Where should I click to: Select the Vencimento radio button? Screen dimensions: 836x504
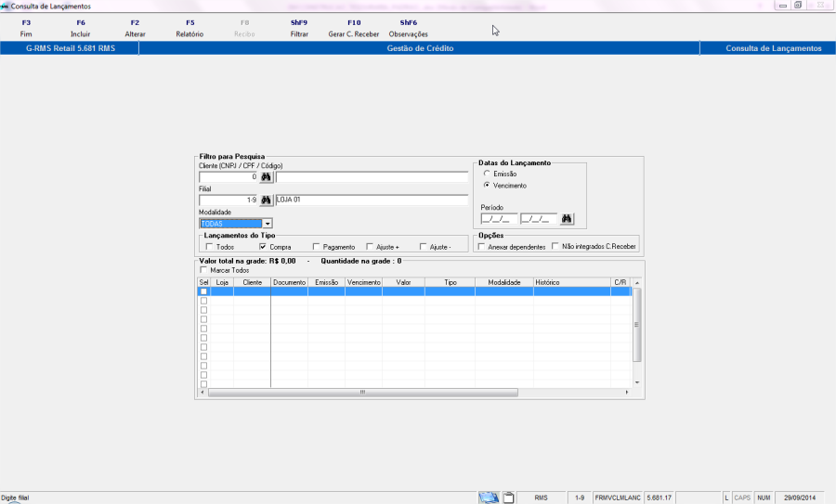(x=486, y=185)
